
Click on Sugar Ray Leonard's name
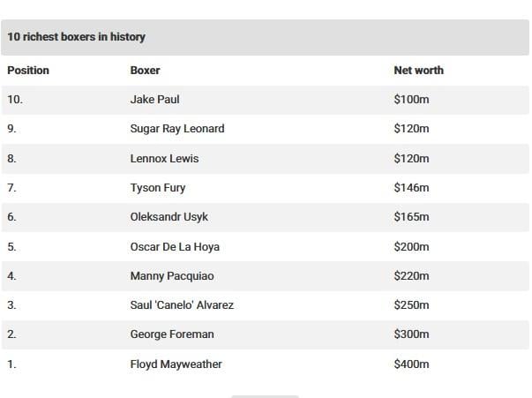(x=177, y=129)
